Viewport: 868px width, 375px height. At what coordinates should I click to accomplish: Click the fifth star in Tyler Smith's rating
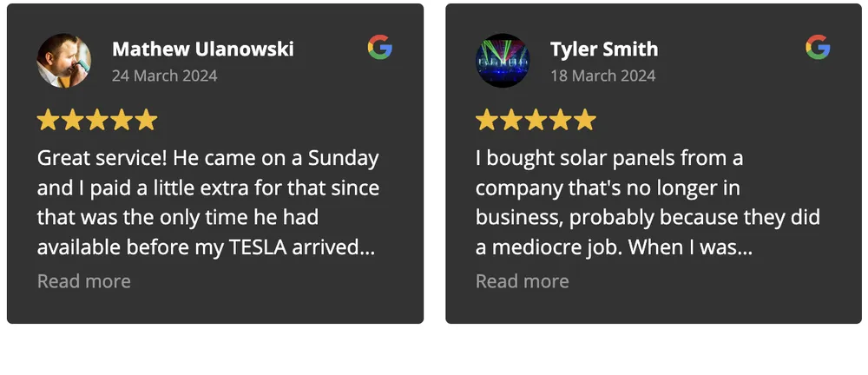[586, 120]
